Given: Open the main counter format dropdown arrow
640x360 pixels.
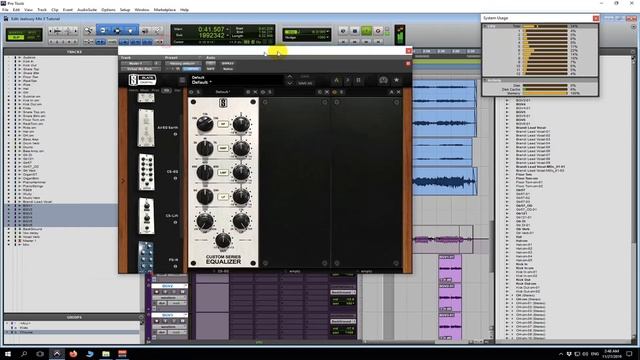Looking at the screenshot, I should [x=227, y=29].
